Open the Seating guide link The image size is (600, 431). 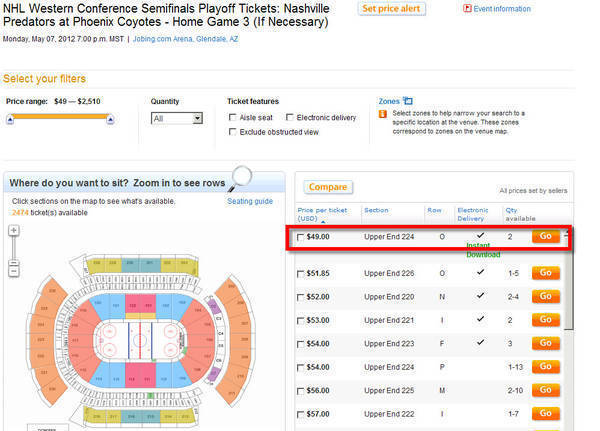tap(250, 201)
